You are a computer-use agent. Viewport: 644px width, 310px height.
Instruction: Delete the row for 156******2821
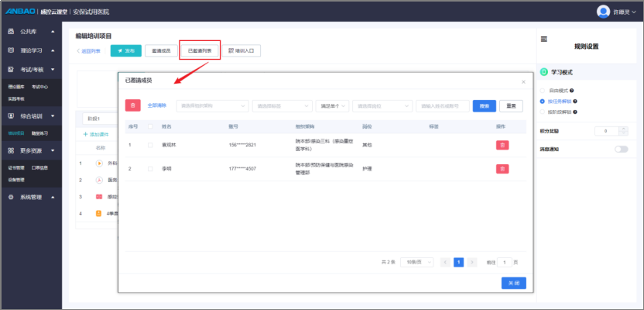(x=502, y=145)
